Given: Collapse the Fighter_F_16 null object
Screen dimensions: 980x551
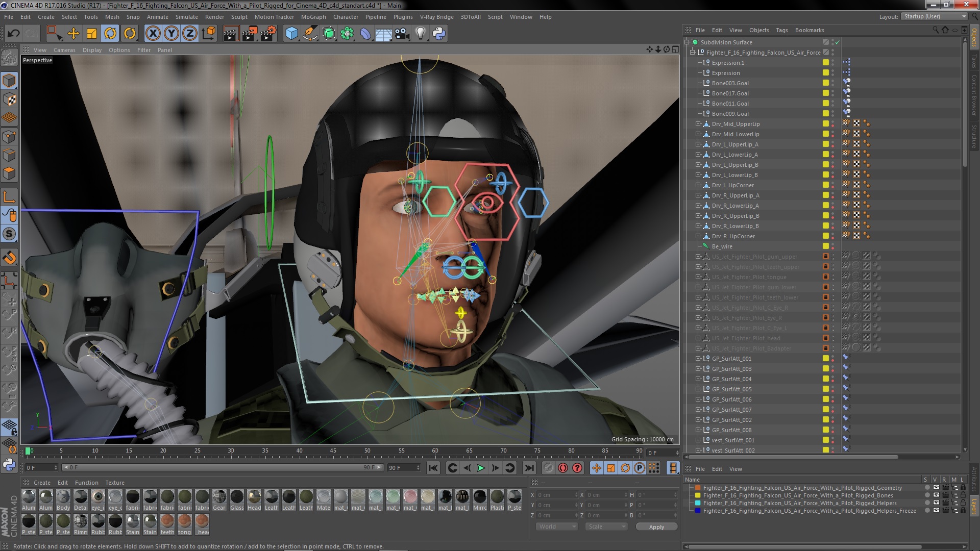Looking at the screenshot, I should 693,53.
